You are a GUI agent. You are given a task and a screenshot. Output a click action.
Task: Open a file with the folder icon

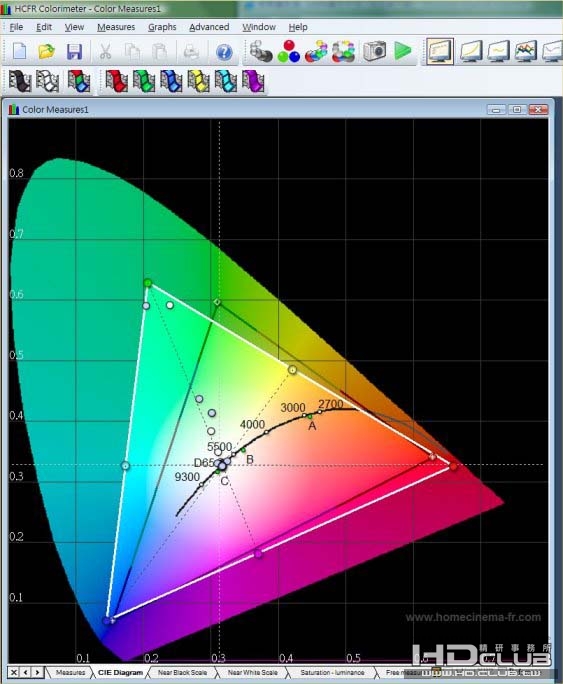coord(47,51)
